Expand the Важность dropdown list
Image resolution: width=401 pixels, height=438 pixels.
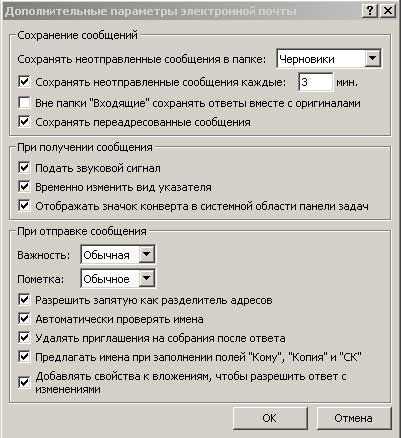pyautogui.click(x=146, y=255)
